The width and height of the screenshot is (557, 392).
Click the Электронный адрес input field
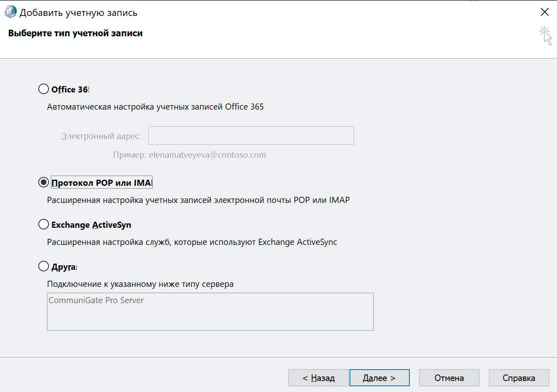pyautogui.click(x=251, y=135)
